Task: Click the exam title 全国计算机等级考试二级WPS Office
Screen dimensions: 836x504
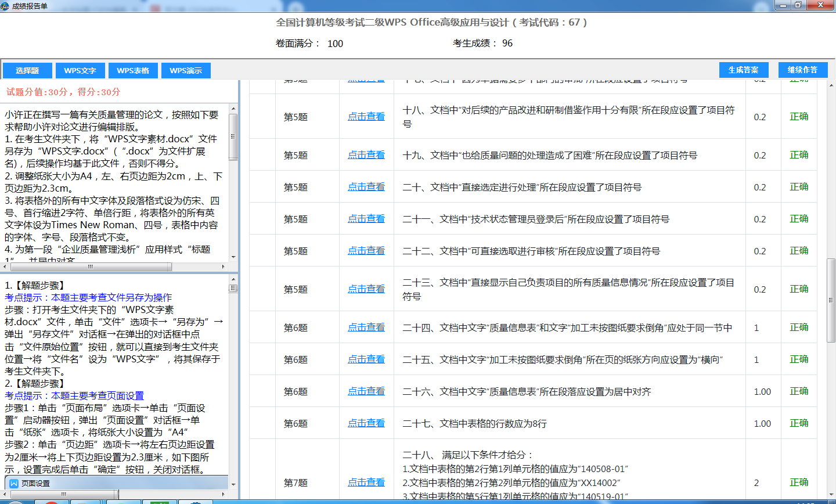Action: click(431, 23)
